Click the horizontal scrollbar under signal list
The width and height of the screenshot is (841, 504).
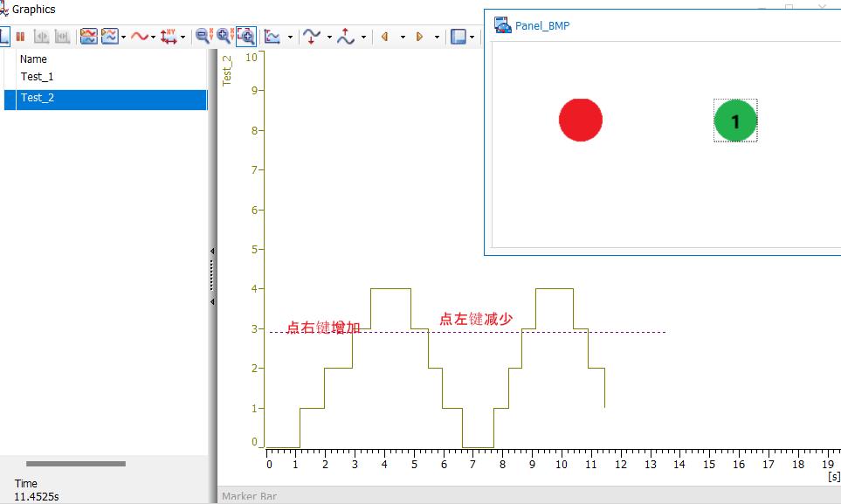coord(76,464)
